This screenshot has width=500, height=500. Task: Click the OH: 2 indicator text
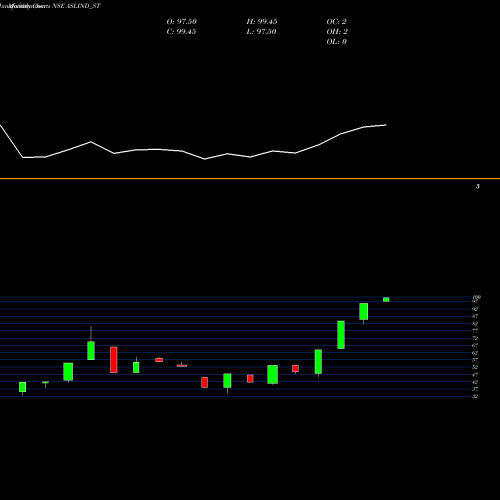tap(337, 32)
